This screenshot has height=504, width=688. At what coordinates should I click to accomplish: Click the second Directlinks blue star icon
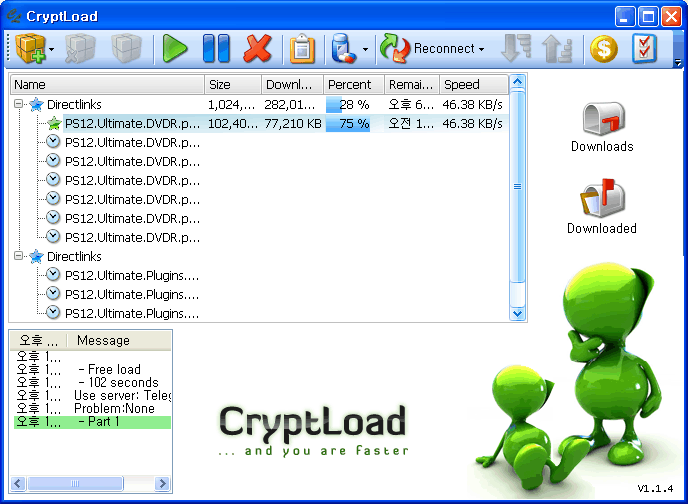pyautogui.click(x=36, y=256)
